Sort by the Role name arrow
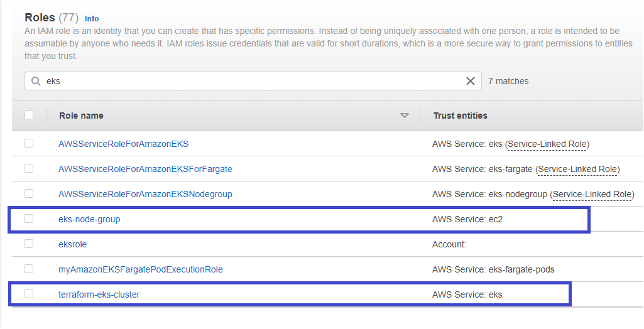This screenshot has height=329, width=644. [x=405, y=116]
